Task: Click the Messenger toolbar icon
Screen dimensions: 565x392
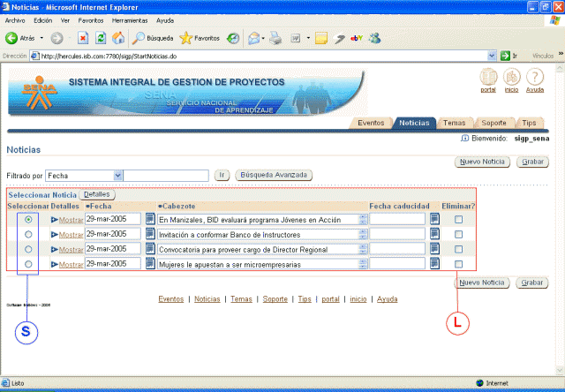Action: coord(374,38)
